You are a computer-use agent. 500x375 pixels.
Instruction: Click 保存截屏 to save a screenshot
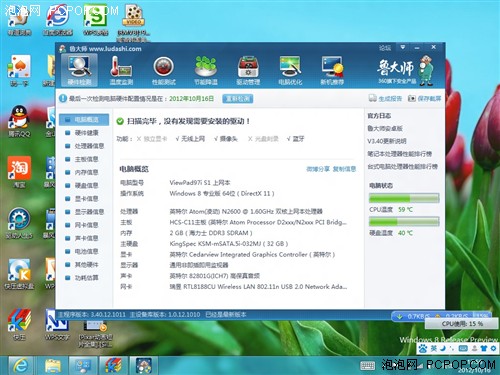point(424,98)
